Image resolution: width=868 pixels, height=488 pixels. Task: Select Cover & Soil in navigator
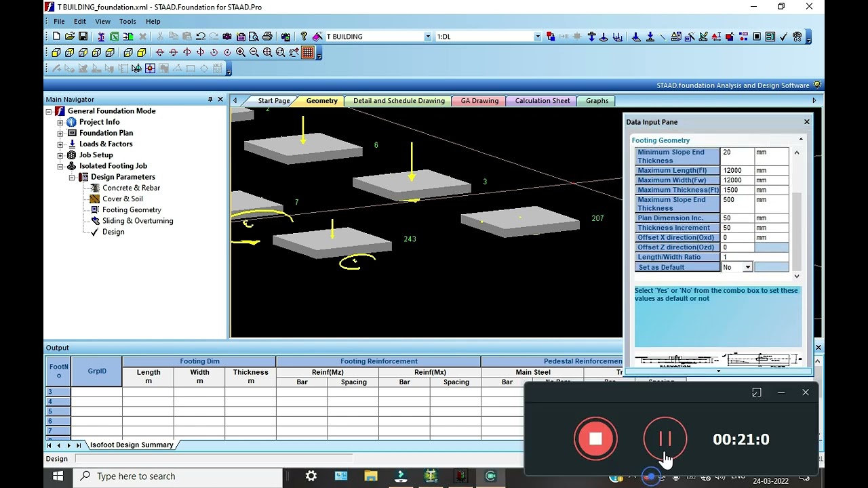122,199
